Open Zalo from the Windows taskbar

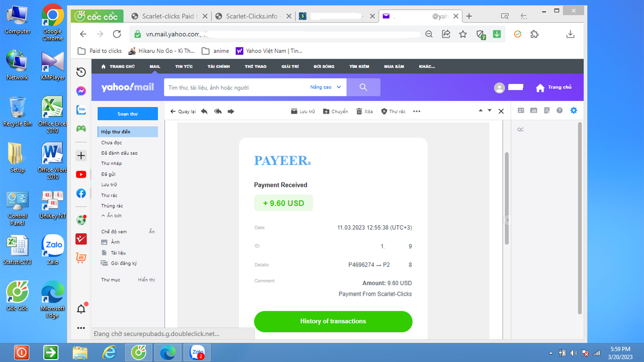(x=197, y=352)
